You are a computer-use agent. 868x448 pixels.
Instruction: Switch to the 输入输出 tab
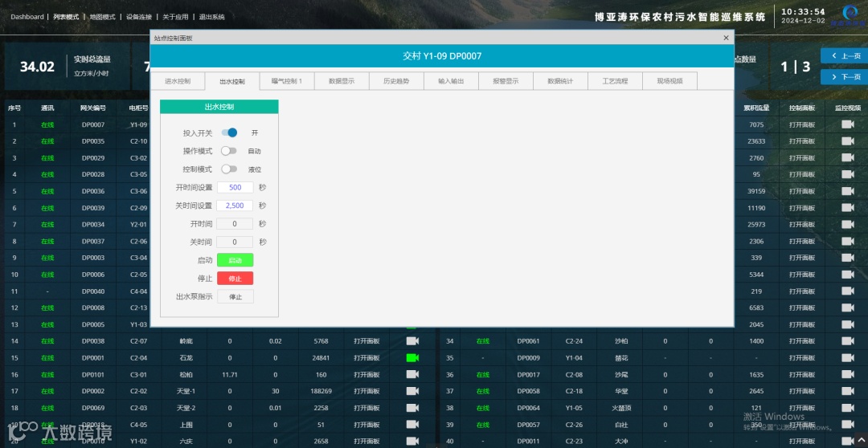point(451,81)
